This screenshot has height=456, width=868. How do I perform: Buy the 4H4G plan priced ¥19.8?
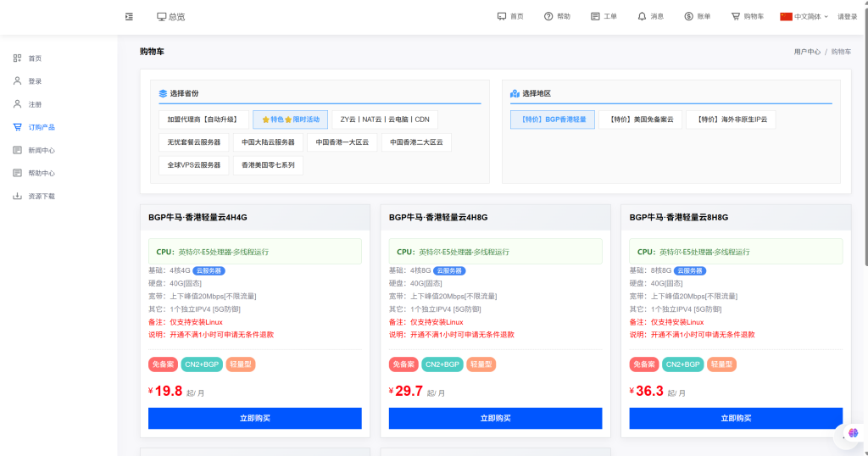point(254,419)
